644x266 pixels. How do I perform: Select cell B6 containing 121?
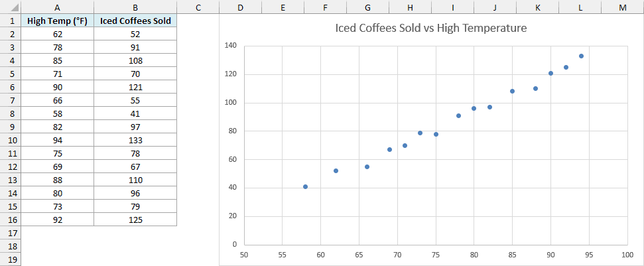point(135,87)
